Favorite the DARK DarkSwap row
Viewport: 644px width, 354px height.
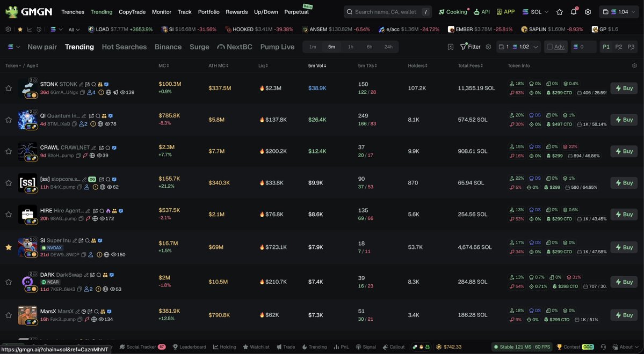9,282
